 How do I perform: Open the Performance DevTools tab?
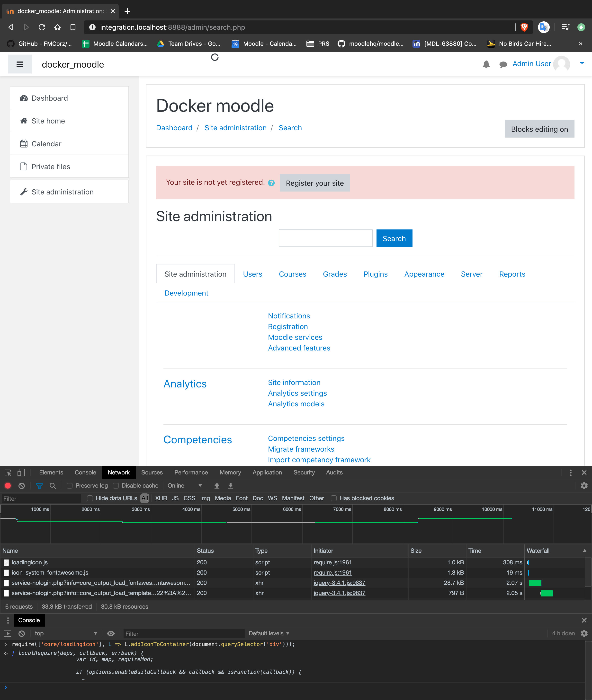point(191,472)
